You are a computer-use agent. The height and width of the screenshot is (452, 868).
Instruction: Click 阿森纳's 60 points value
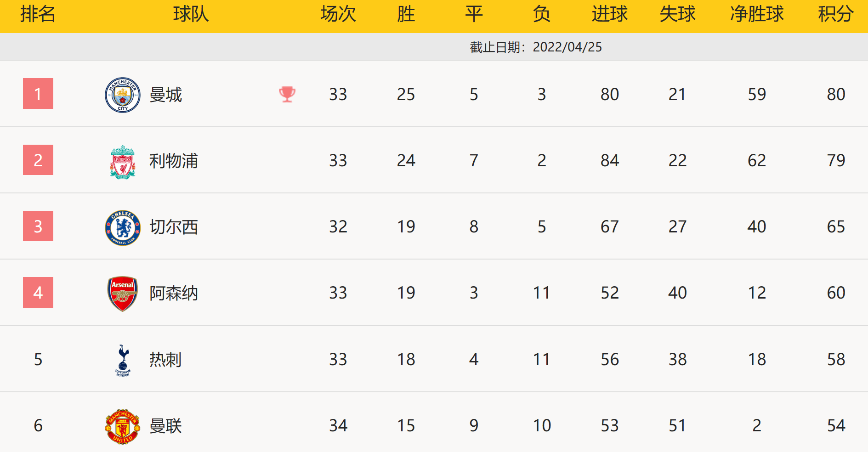tap(836, 293)
